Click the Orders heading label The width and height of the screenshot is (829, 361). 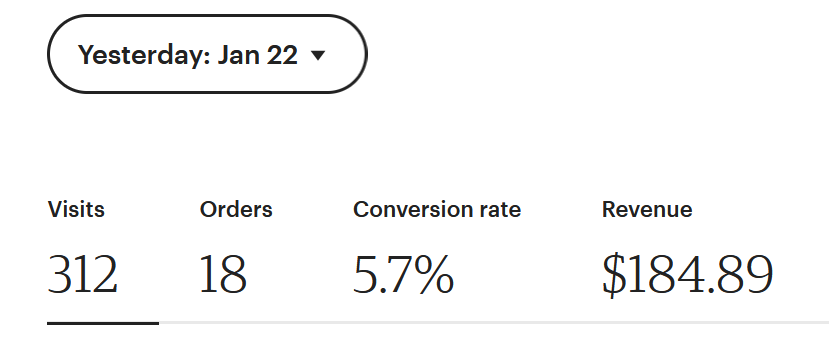point(236,209)
